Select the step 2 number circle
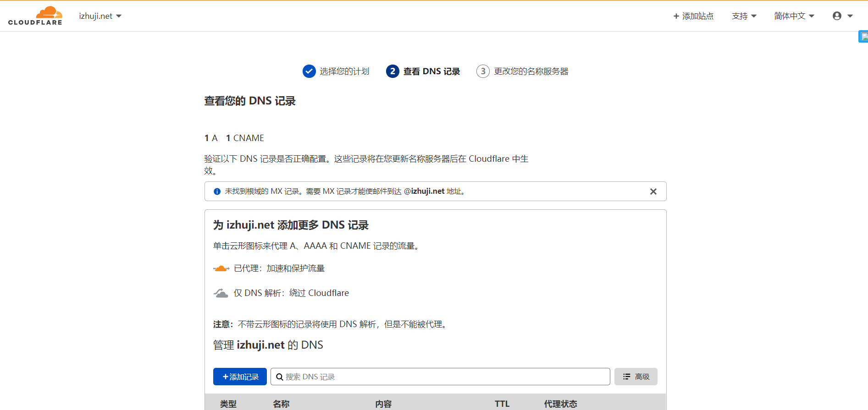This screenshot has height=410, width=868. pyautogui.click(x=393, y=71)
